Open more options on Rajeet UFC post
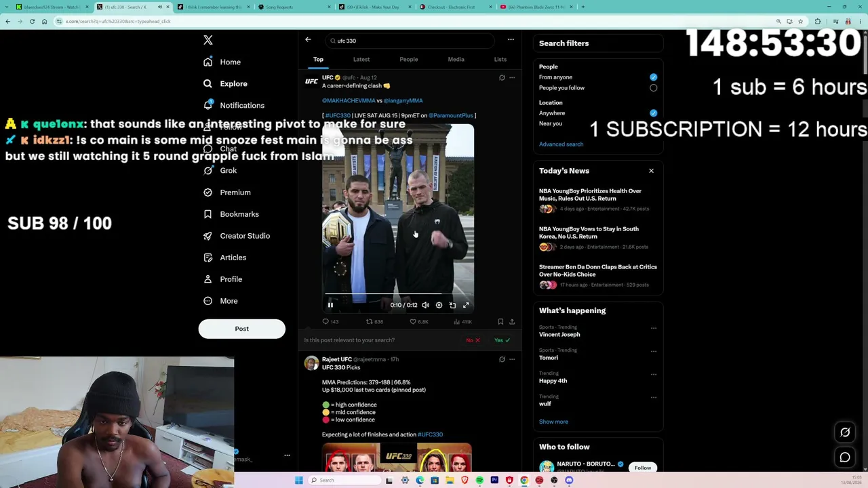Image resolution: width=868 pixels, height=488 pixels. 512,359
